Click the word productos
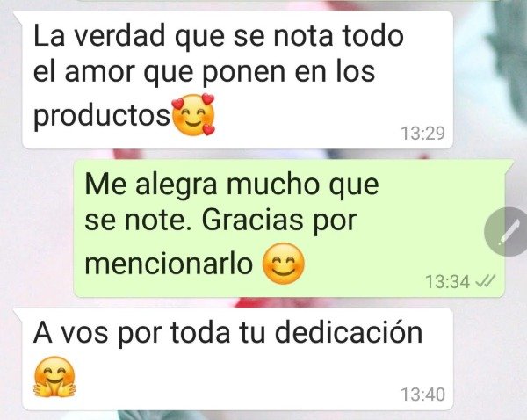Image resolution: width=527 pixels, height=420 pixels. tap(102, 116)
